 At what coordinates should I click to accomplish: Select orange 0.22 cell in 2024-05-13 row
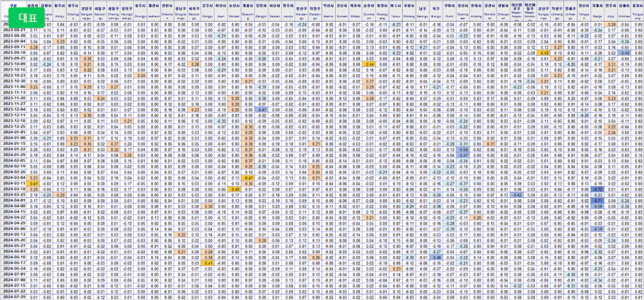[180, 235]
